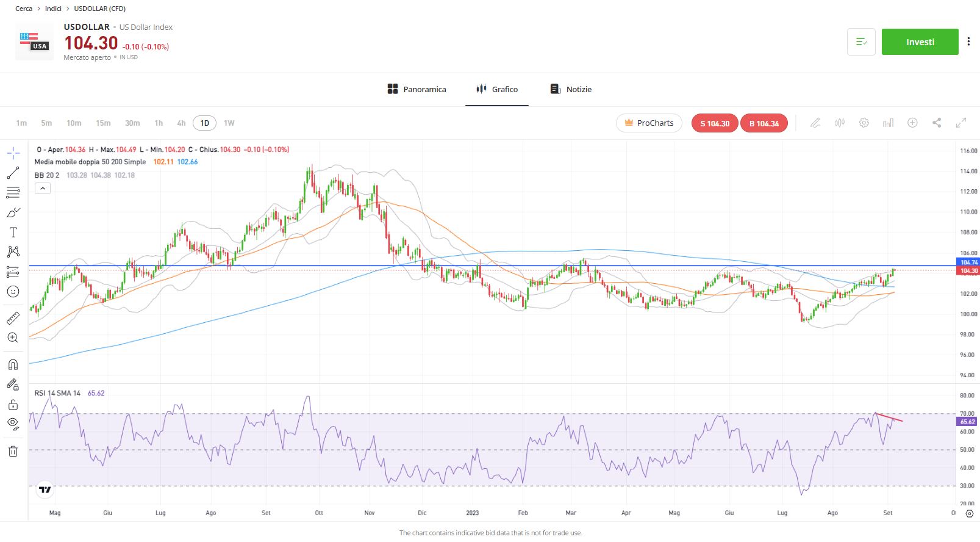Screen dimensions: 980x542
Task: Open the Fibonacci retracement tool
Action: click(x=13, y=193)
